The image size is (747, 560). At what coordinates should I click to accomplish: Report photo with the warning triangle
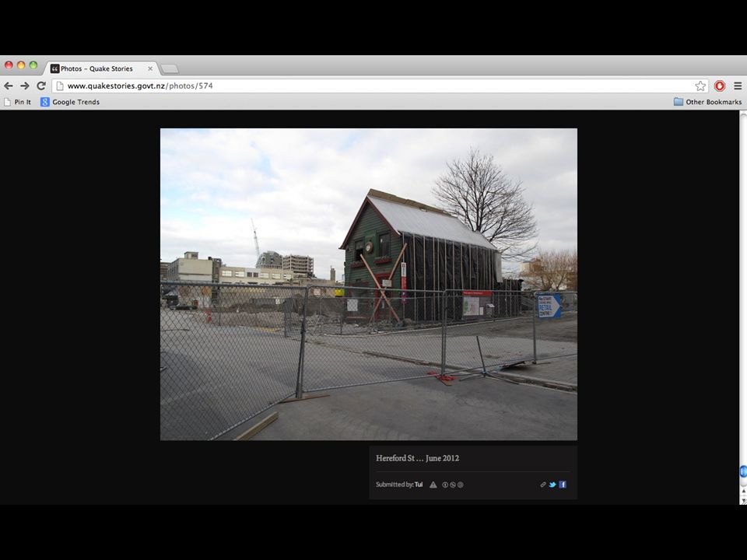(x=433, y=485)
